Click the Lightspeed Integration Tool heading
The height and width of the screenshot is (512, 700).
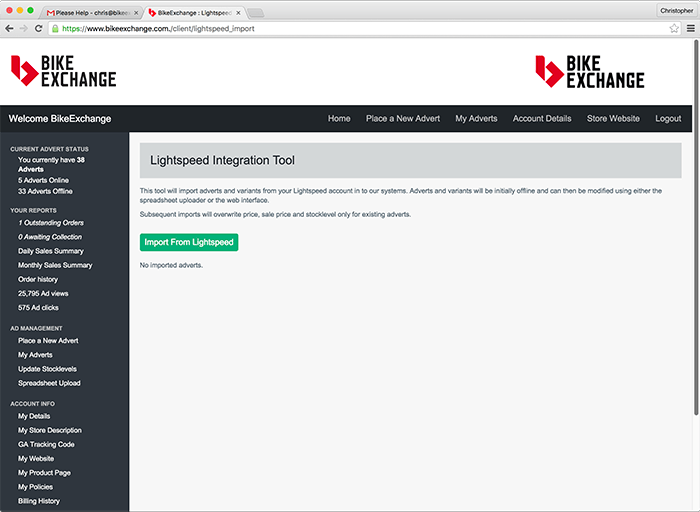tap(222, 160)
